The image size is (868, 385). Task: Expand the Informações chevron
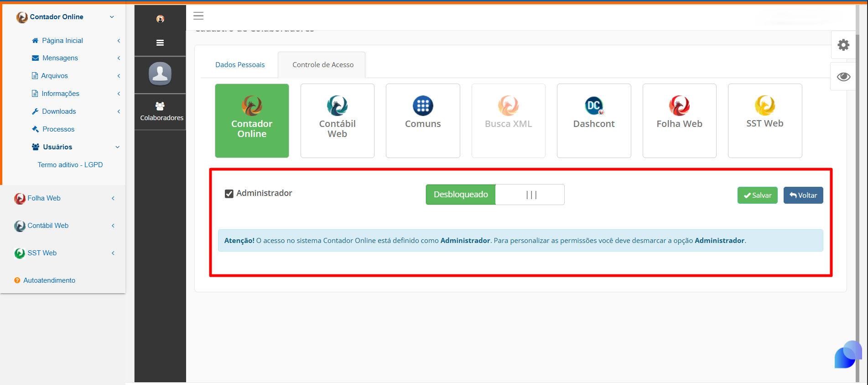(119, 94)
